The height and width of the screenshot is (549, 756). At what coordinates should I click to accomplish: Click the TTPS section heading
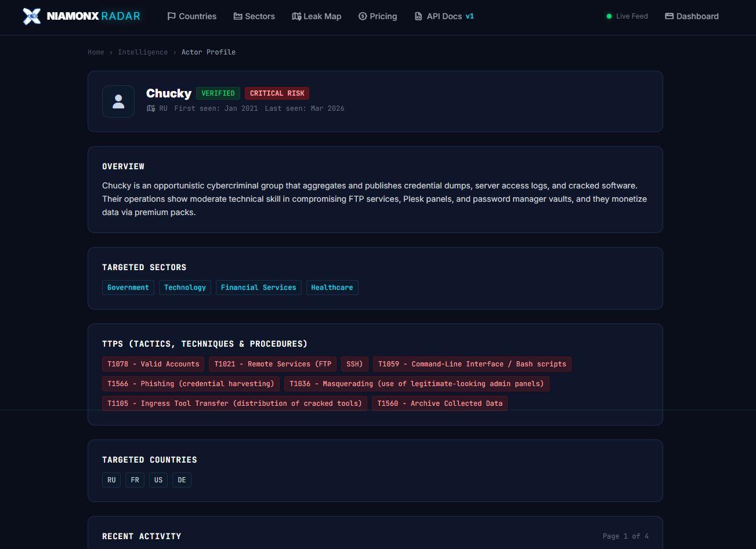click(x=205, y=344)
